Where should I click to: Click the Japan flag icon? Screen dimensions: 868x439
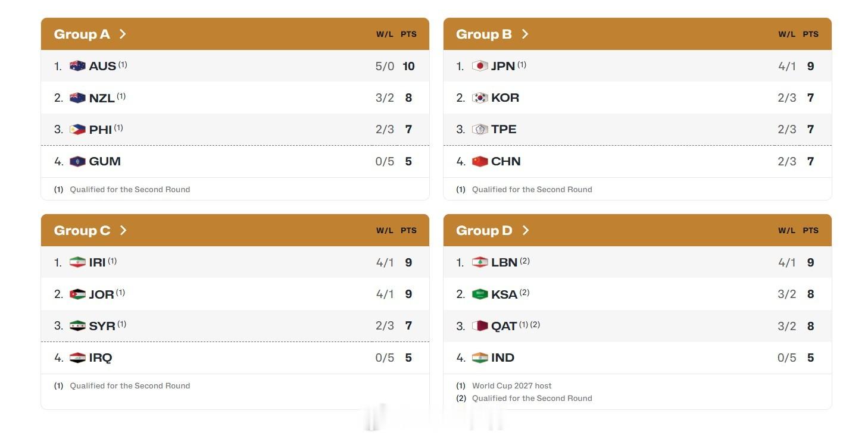pos(480,66)
